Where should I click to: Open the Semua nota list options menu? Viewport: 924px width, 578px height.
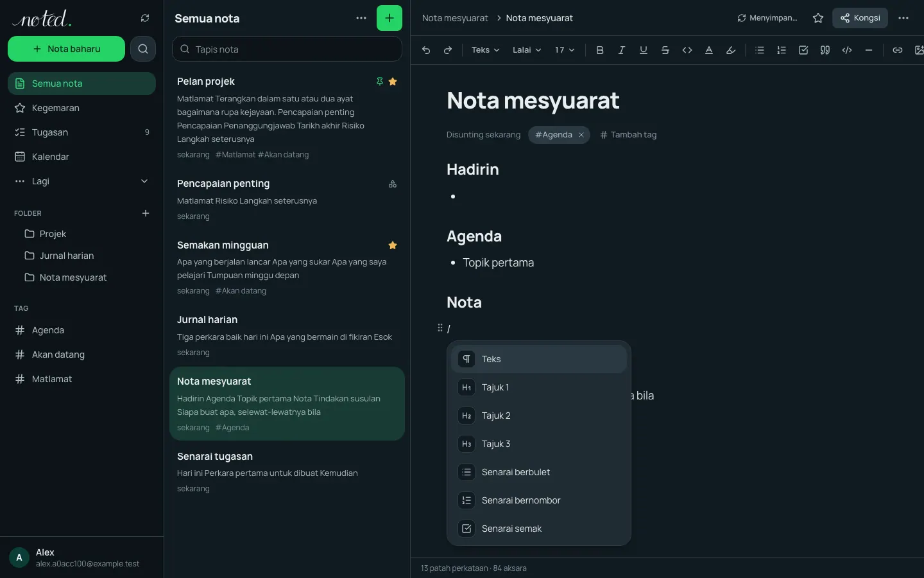click(x=361, y=18)
